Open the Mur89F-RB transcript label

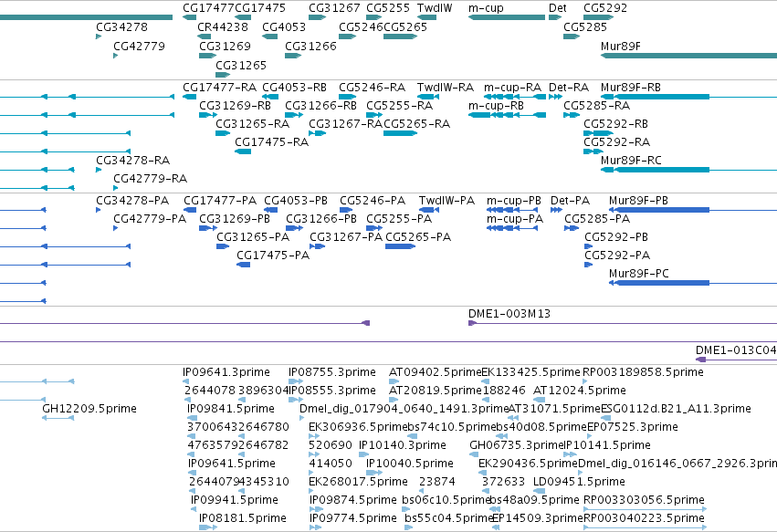[x=631, y=88]
